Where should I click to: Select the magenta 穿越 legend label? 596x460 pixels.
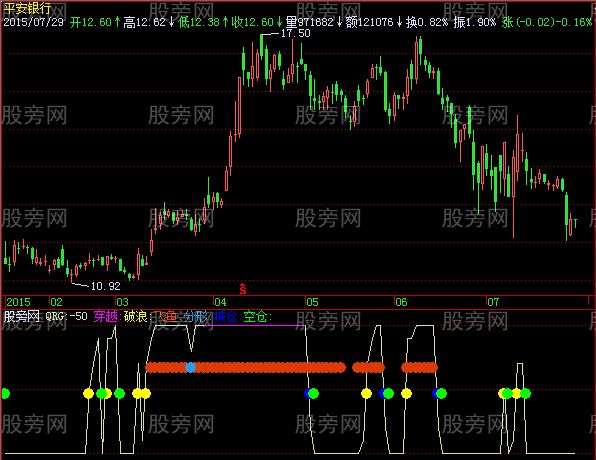coord(106,316)
